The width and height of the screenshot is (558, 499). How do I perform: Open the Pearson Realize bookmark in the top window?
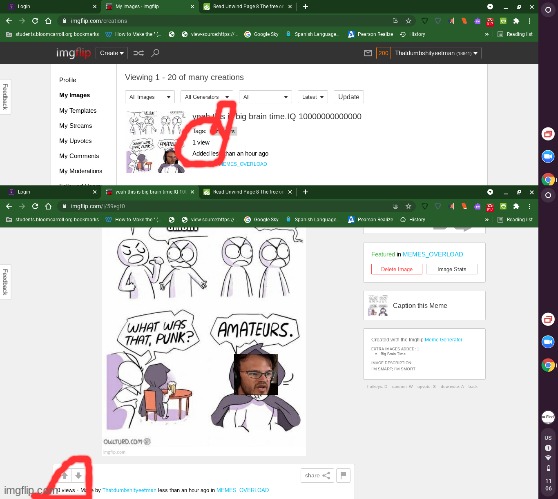371,34
